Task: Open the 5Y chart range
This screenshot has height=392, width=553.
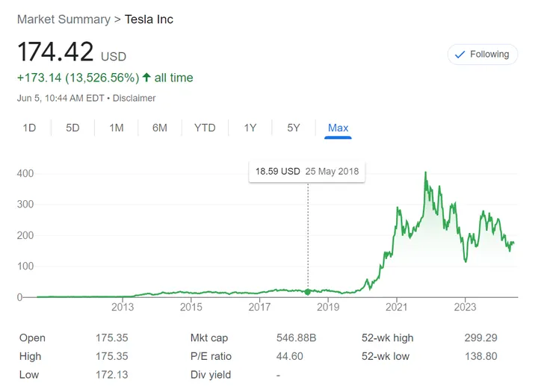Action: click(294, 128)
